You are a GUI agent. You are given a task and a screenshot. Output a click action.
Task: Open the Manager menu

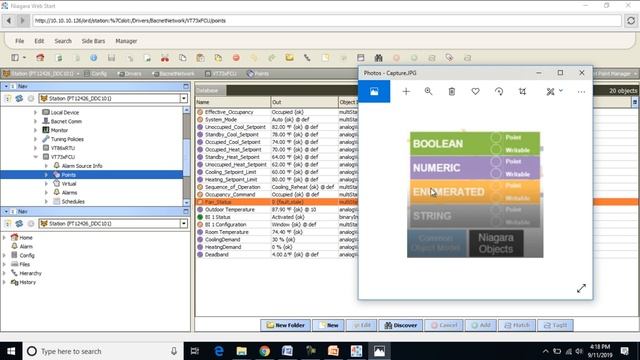126,41
